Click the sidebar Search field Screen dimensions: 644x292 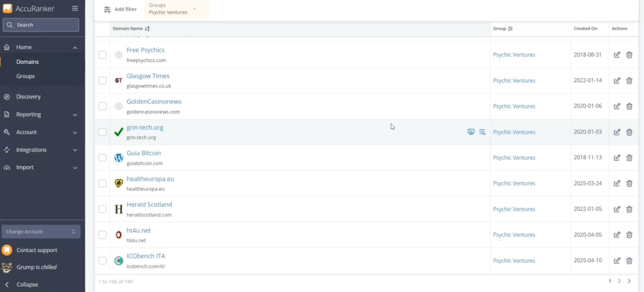41,25
